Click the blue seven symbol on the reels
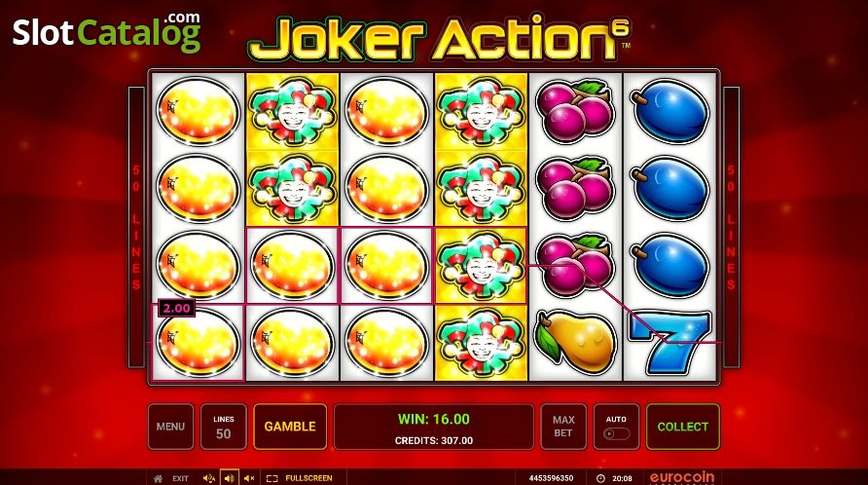 click(x=669, y=342)
